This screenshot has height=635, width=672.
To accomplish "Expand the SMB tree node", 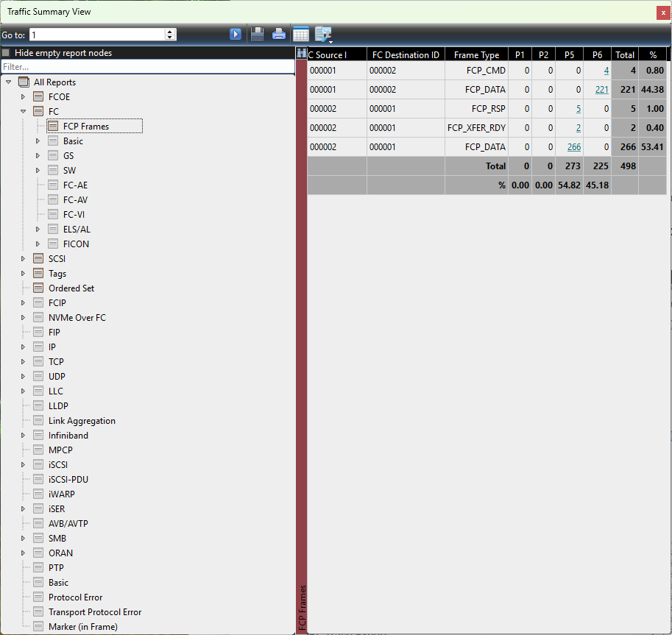I will (x=23, y=538).
